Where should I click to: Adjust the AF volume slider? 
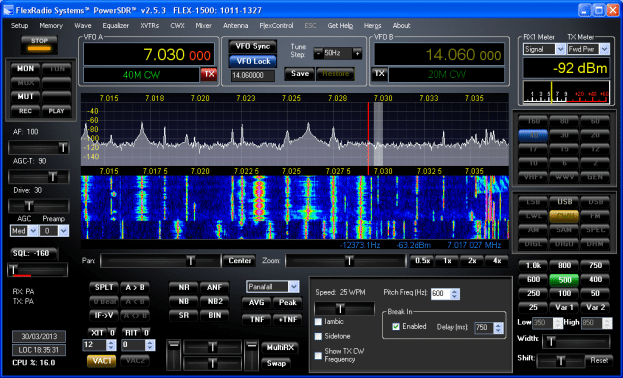point(39,148)
